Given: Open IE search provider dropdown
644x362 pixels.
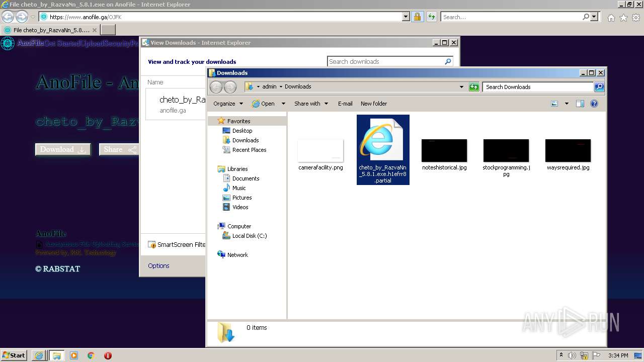Looking at the screenshot, I should (x=594, y=17).
